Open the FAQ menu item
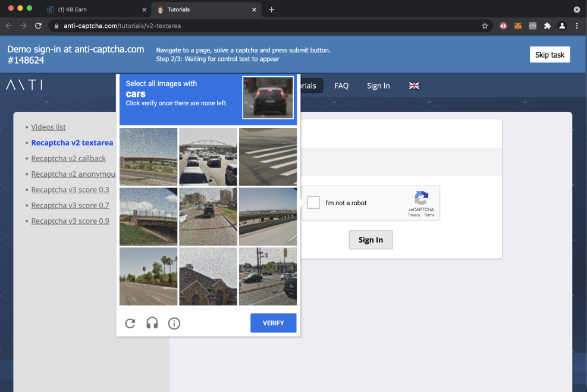 point(341,86)
